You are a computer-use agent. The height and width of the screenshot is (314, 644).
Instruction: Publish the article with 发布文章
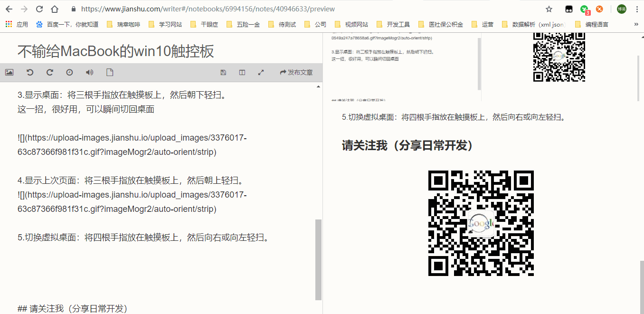(x=296, y=72)
